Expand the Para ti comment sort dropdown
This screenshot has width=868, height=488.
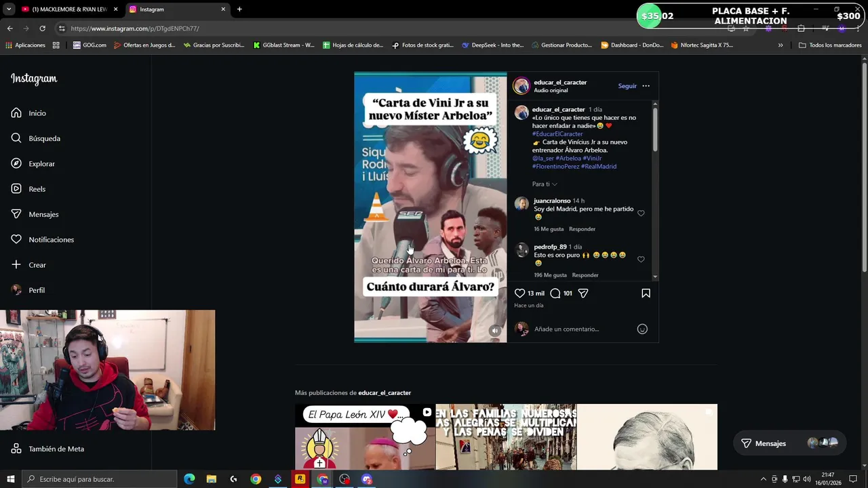coord(545,184)
